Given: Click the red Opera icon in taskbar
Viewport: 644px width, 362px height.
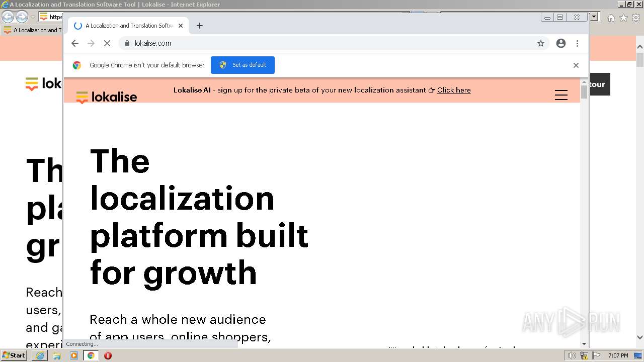Looking at the screenshot, I should coord(108,355).
